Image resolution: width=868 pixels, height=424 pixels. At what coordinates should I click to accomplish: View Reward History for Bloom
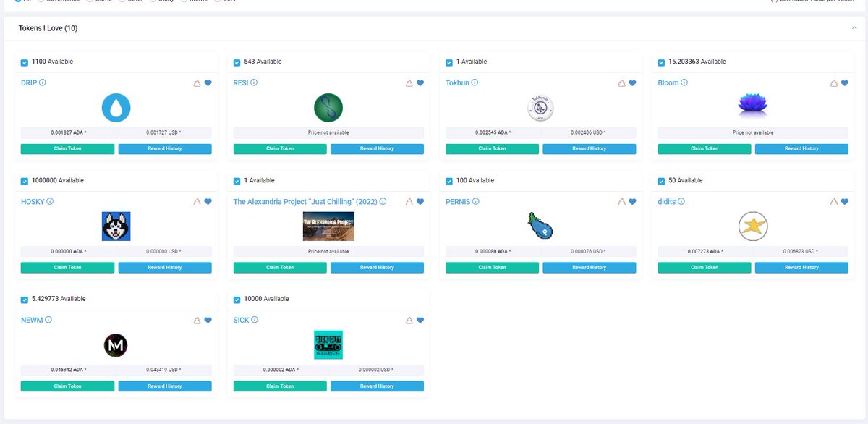(x=801, y=149)
